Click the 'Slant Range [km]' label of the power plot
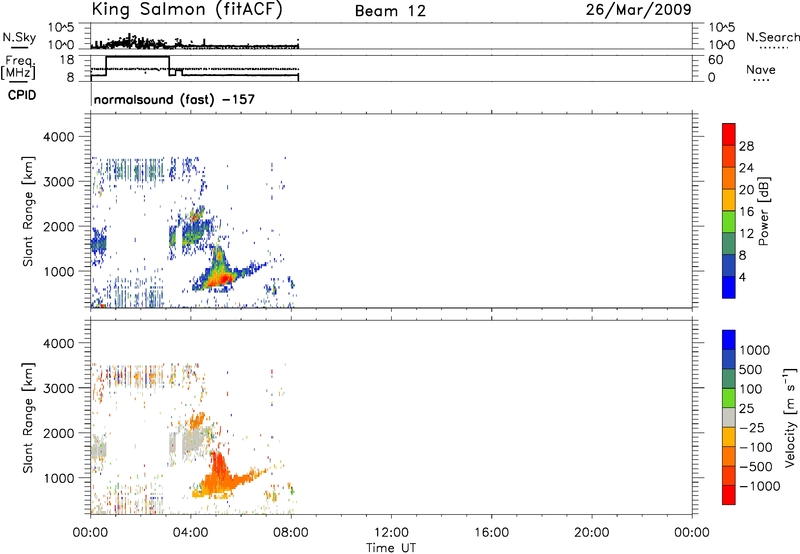 point(28,211)
